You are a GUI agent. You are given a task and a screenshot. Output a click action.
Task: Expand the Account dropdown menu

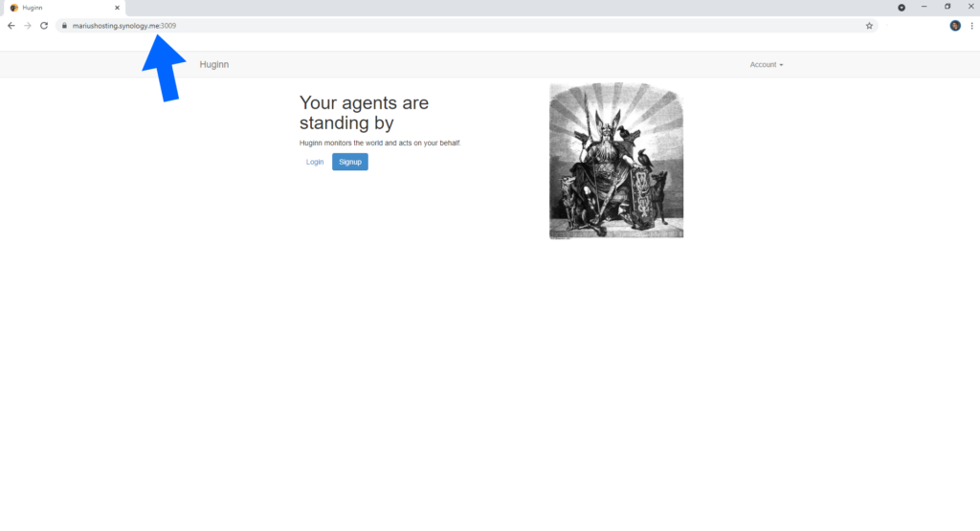tap(767, 64)
